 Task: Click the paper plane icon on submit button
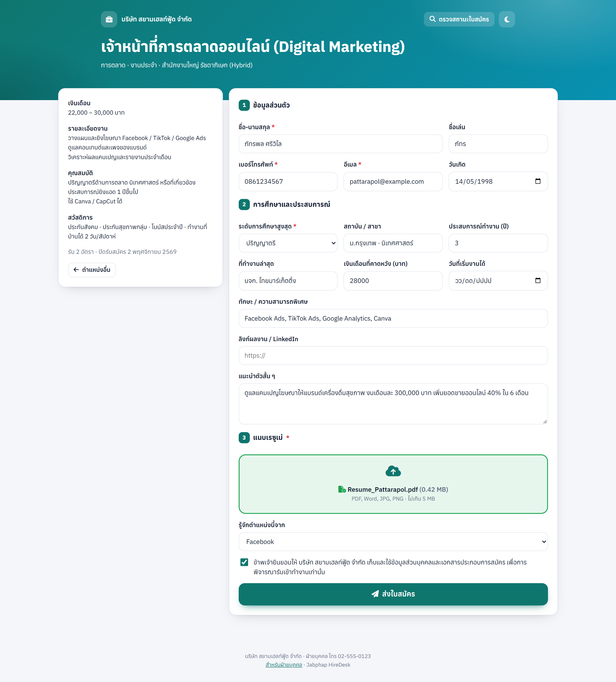[x=375, y=594]
